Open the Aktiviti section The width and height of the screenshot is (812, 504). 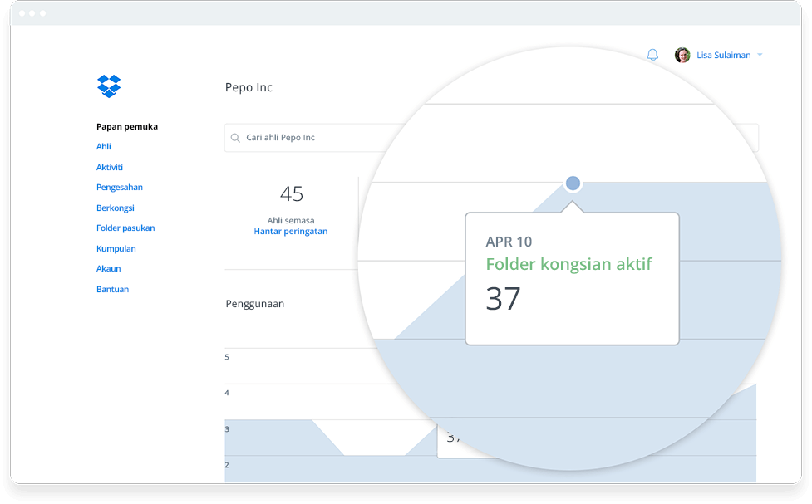pos(110,167)
